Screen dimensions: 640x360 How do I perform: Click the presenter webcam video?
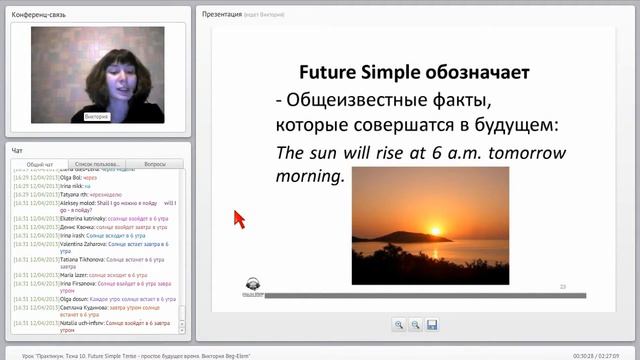[x=98, y=75]
